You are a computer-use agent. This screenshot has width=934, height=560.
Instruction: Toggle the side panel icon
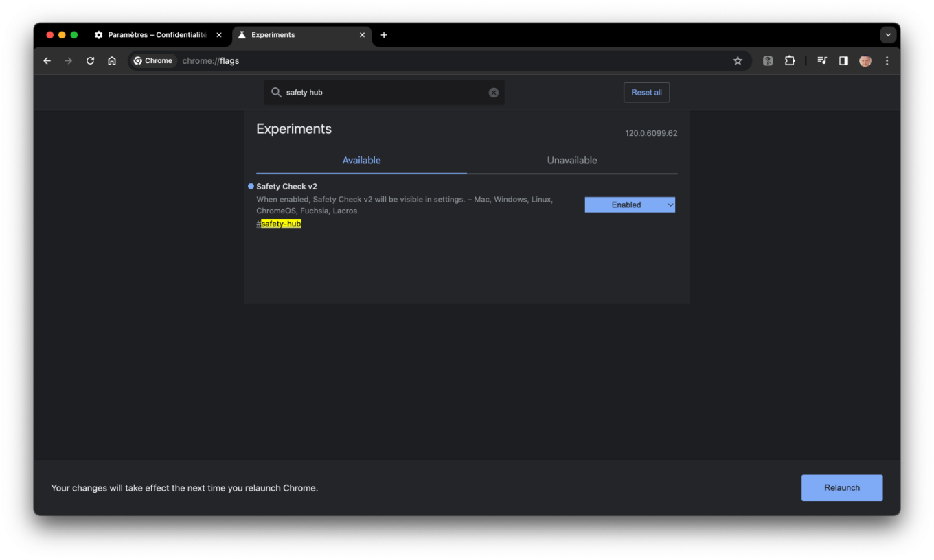point(843,61)
